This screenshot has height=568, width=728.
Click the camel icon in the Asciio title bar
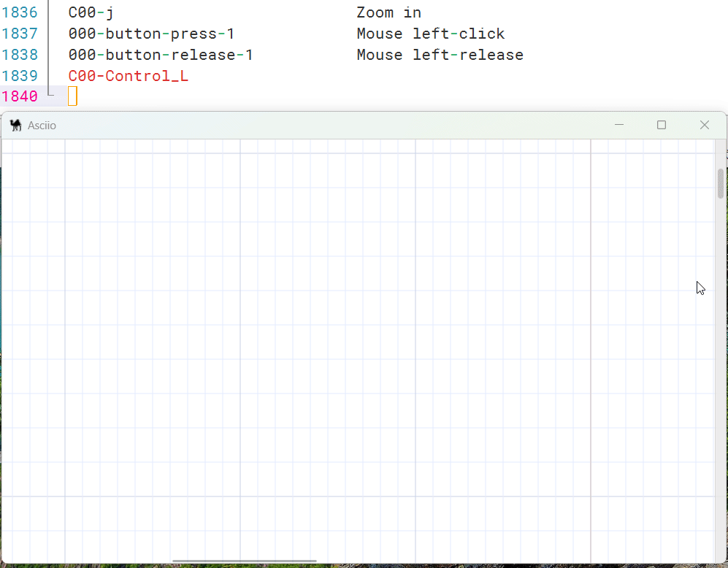click(15, 125)
